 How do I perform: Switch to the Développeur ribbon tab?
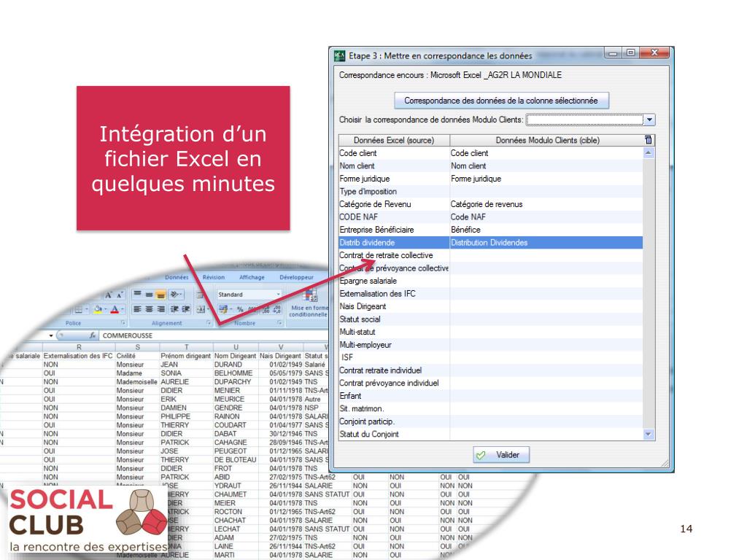pyautogui.click(x=296, y=277)
